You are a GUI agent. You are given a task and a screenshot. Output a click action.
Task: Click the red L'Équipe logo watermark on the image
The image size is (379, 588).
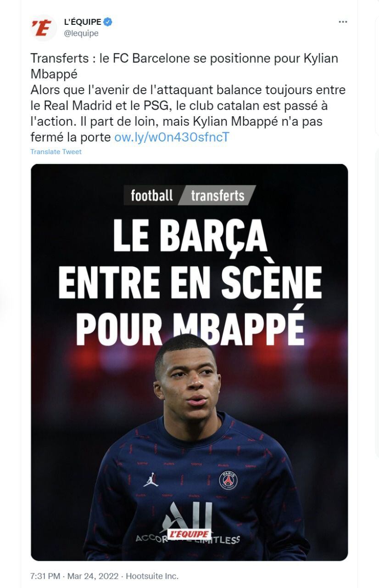tap(190, 534)
